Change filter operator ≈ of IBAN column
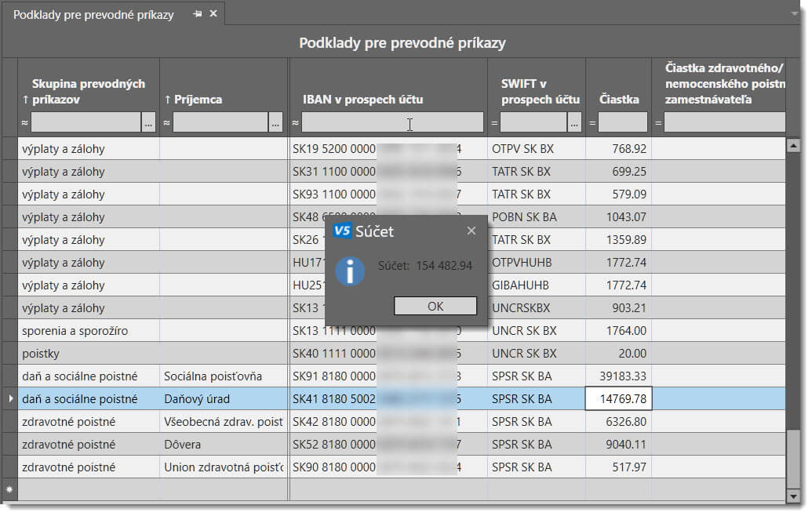The height and width of the screenshot is (516, 812). [x=295, y=123]
